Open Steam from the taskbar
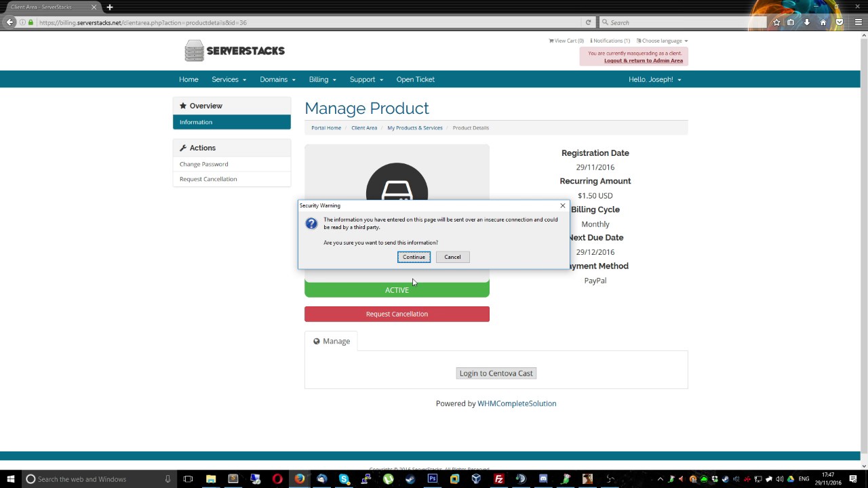 pyautogui.click(x=410, y=479)
